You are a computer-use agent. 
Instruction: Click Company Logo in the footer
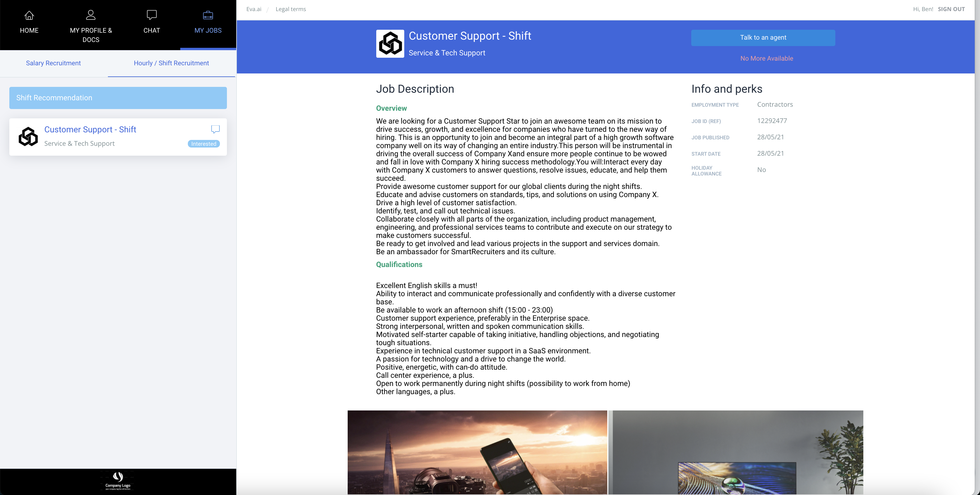(x=118, y=481)
